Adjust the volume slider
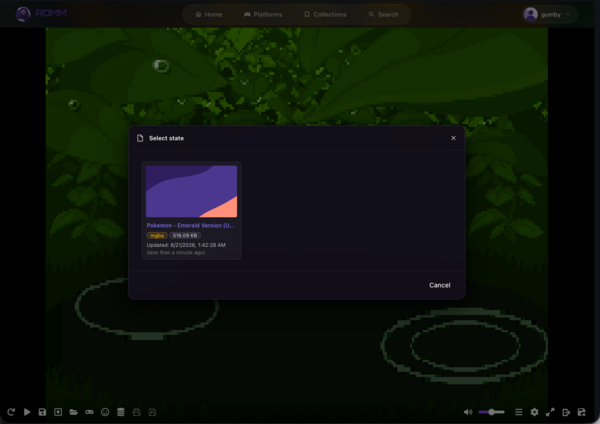The image size is (600, 424). [x=492, y=412]
